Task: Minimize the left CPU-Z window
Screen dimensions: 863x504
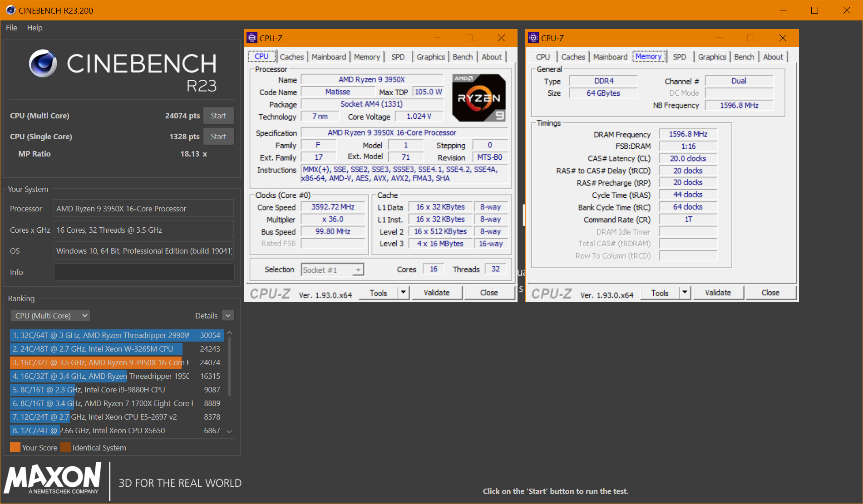Action: [438, 38]
